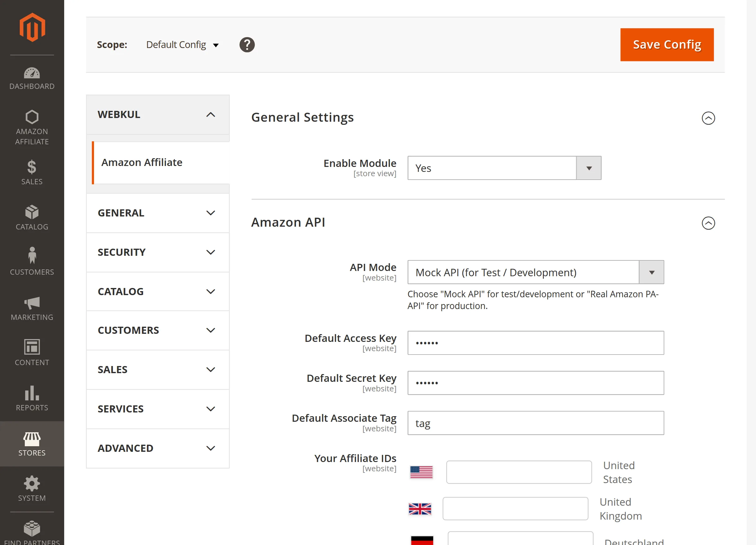Expand the SERVICES config section
Screen dimensions: 756x545
pyautogui.click(x=158, y=409)
